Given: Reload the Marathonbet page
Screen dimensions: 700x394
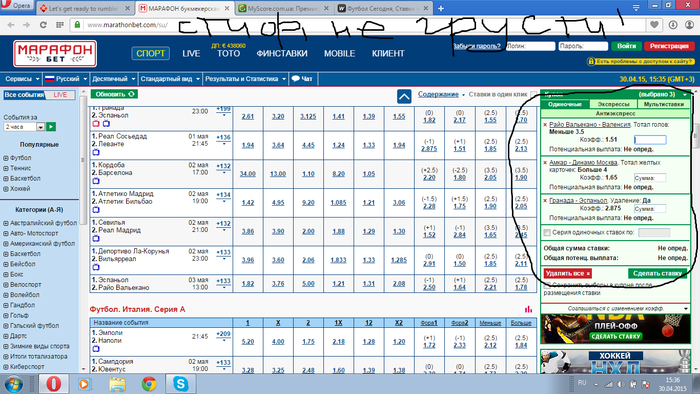Looking at the screenshot, I should click(43, 25).
